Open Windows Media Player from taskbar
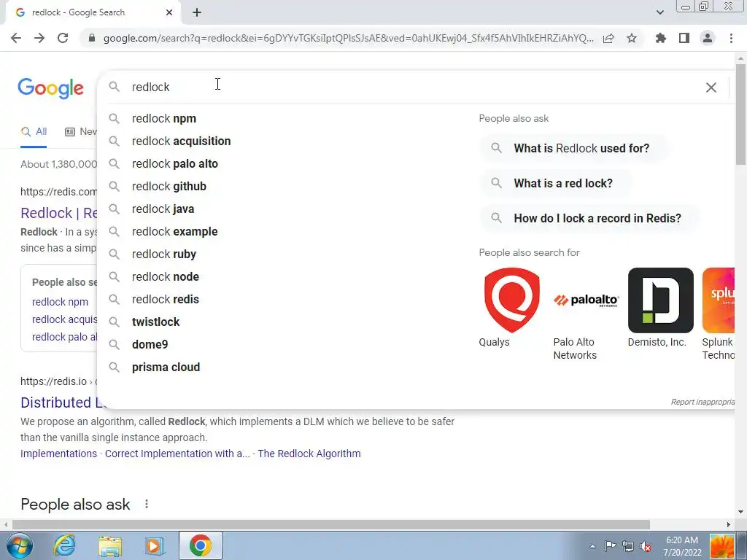 pos(153,545)
